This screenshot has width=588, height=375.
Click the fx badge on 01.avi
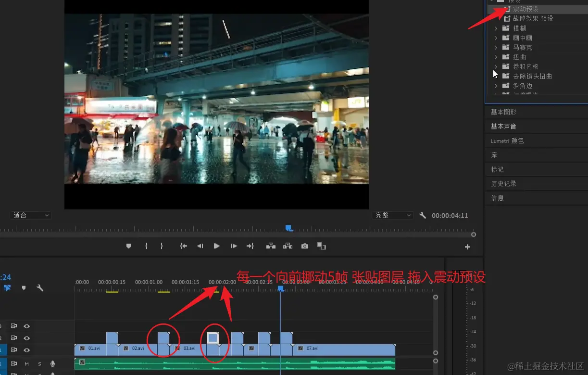(x=82, y=348)
